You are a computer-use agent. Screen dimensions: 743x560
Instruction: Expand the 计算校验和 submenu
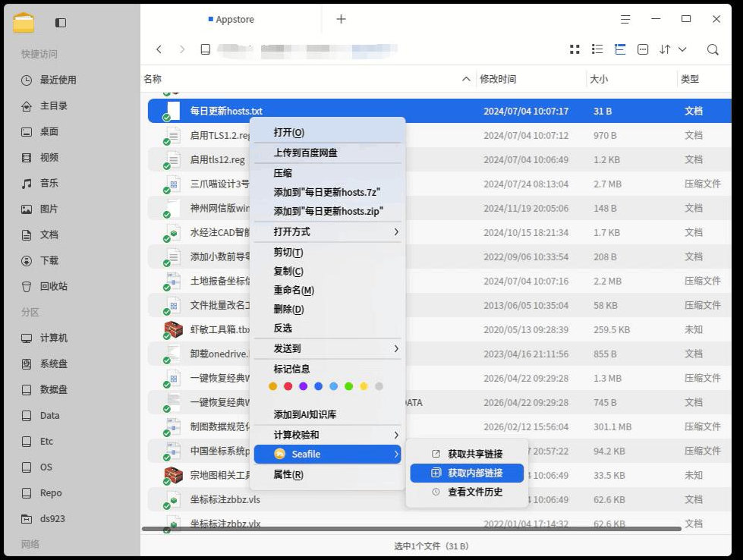click(327, 435)
